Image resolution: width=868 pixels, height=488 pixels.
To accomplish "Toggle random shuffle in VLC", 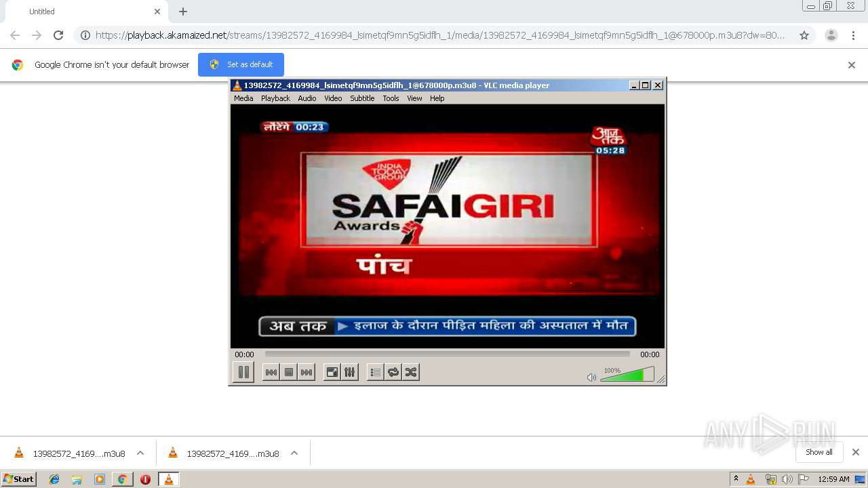I will pyautogui.click(x=411, y=372).
